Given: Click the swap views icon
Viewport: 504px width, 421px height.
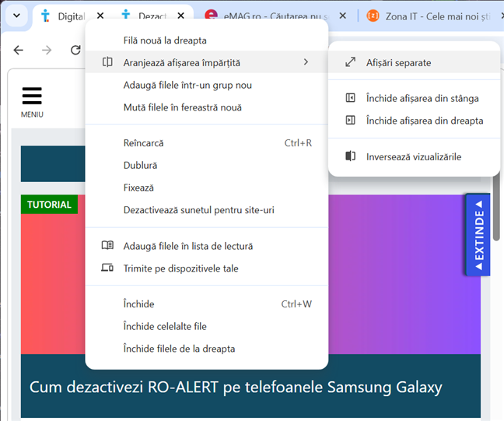Looking at the screenshot, I should pos(350,156).
